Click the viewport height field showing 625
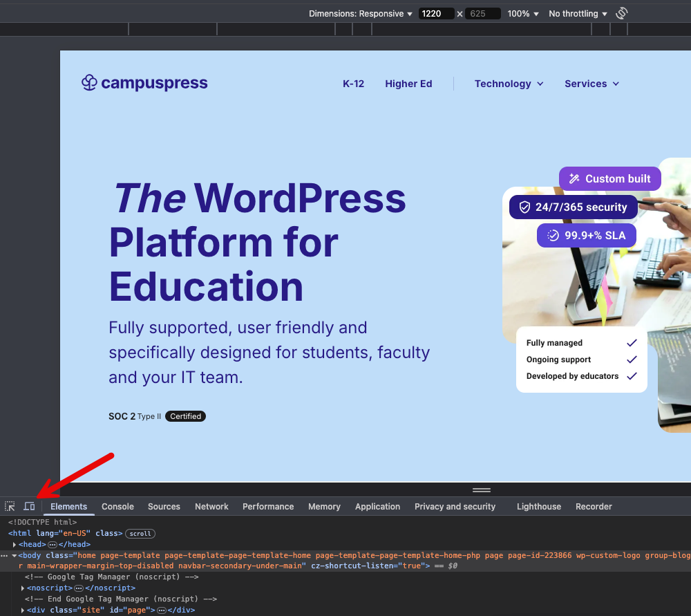The height and width of the screenshot is (616, 691). coord(483,14)
